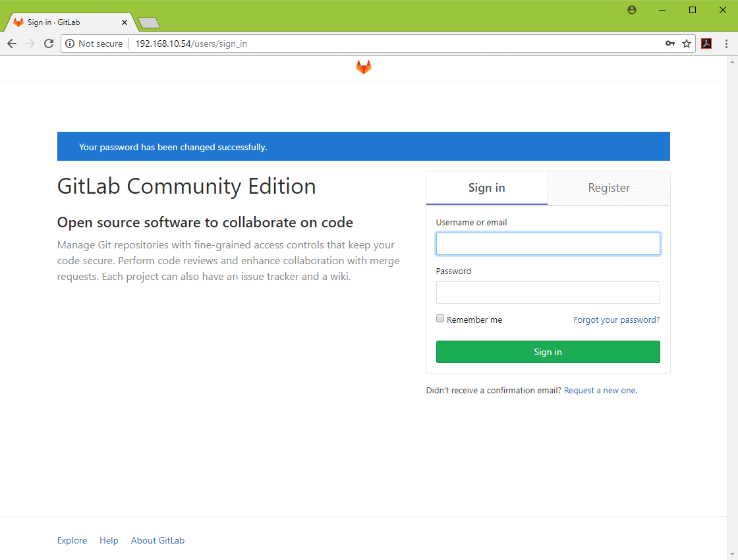Image resolution: width=738 pixels, height=560 pixels.
Task: Open the Chrome three-dot menu
Action: pos(726,43)
